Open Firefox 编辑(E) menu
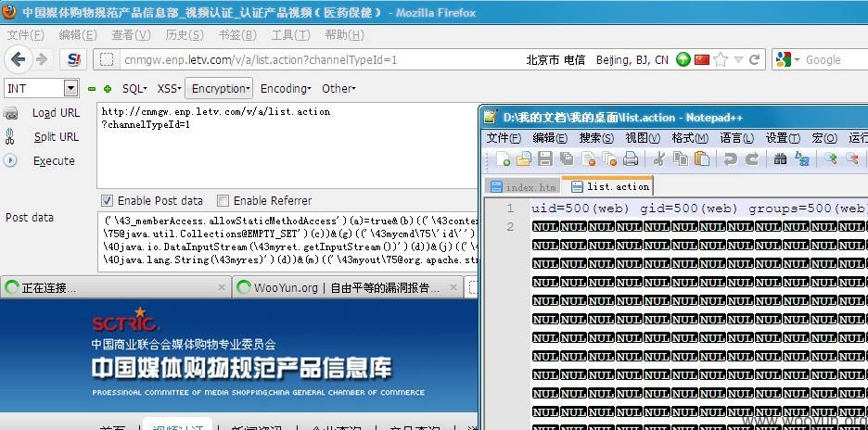868x430 pixels. pos(78,35)
